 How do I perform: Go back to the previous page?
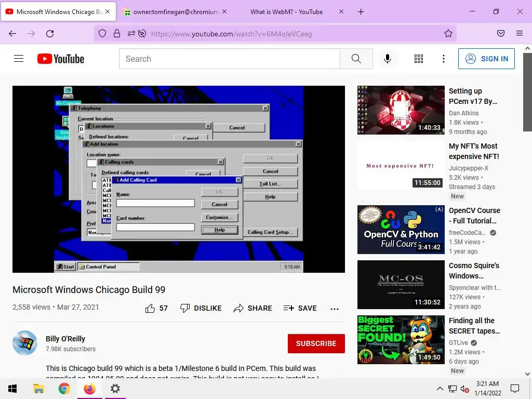[x=12, y=34]
